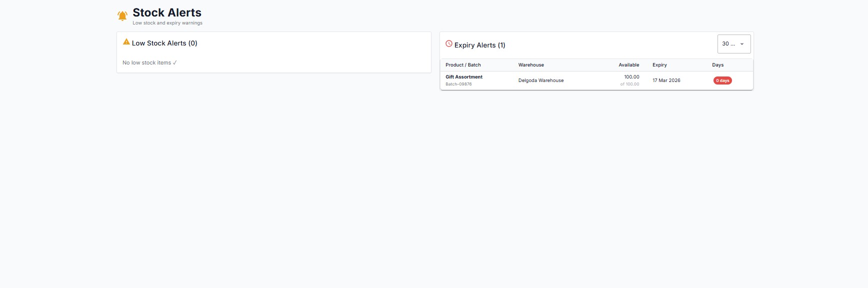Click the Expiry Alerts (1) heading
This screenshot has height=288, width=868.
[479, 45]
